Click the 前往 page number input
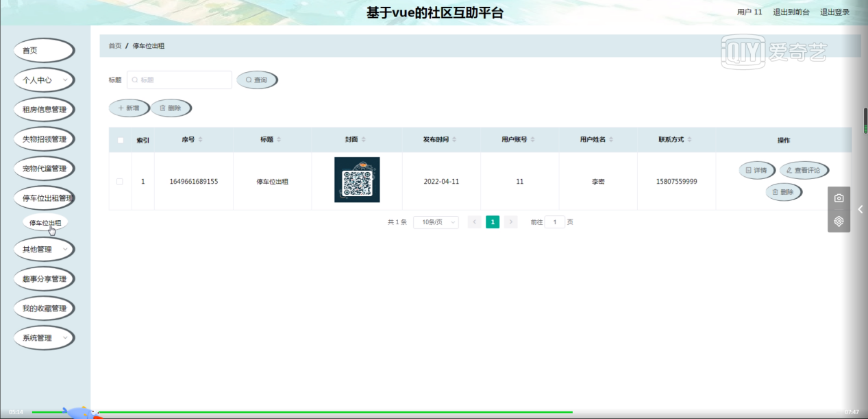 [x=555, y=222]
